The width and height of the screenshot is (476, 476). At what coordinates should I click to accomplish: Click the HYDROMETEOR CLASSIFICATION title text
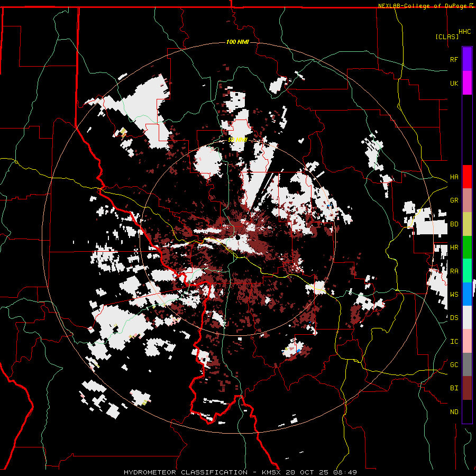pos(186,472)
